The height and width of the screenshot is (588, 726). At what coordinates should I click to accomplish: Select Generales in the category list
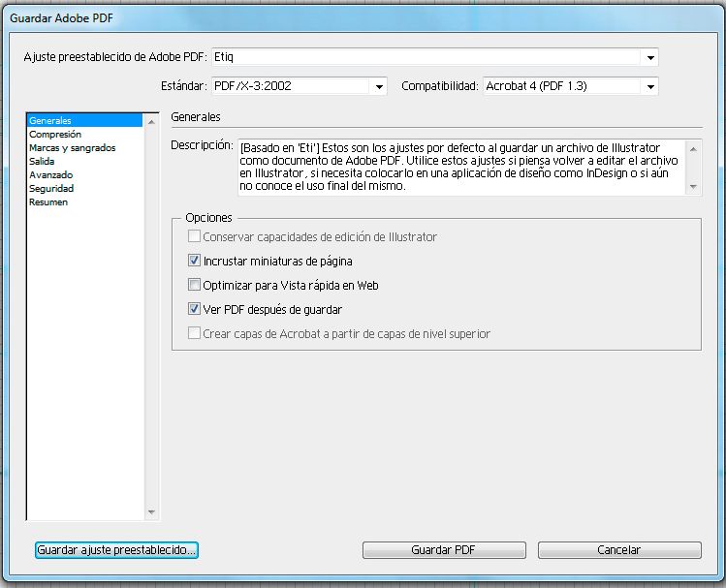tap(50, 121)
